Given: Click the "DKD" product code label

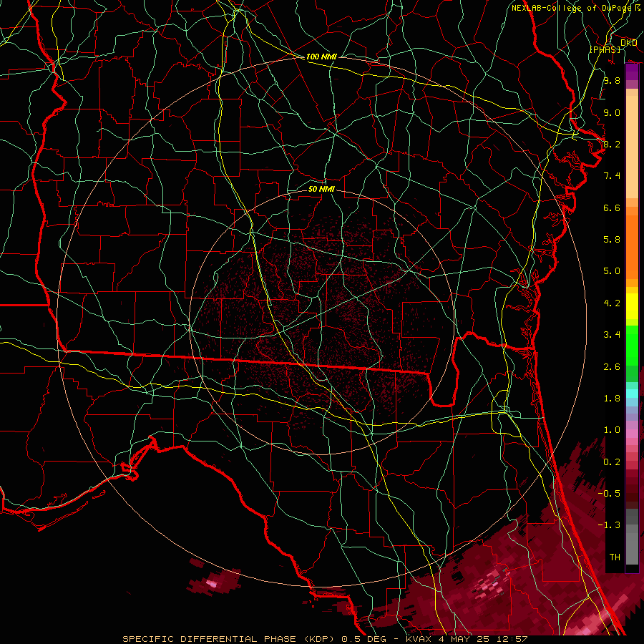Looking at the screenshot, I should pyautogui.click(x=628, y=43).
